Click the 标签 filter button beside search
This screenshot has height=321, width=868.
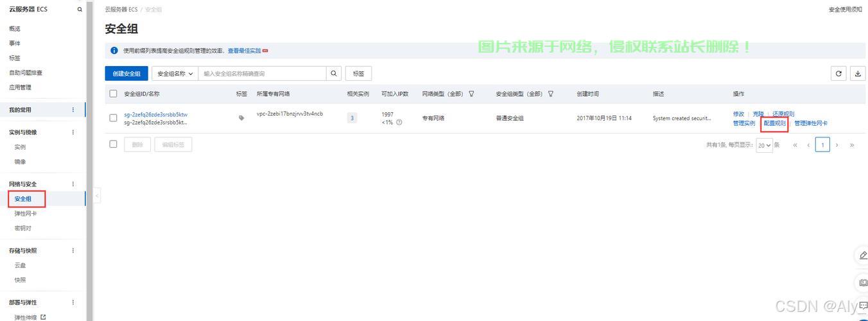358,73
